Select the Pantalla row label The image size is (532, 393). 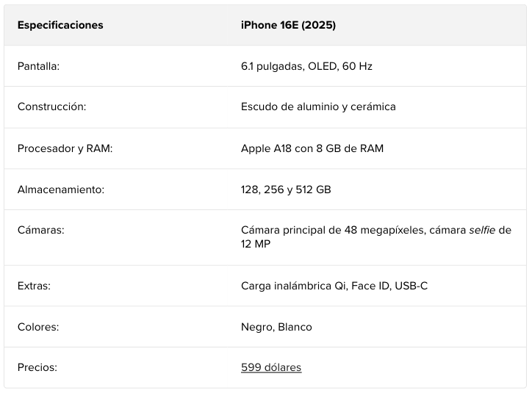[x=38, y=66]
